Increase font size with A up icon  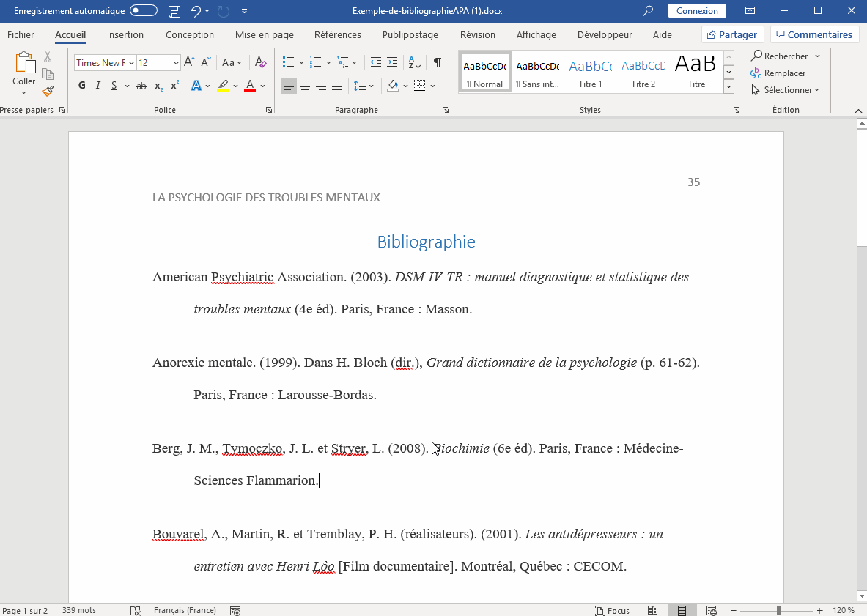(x=189, y=62)
